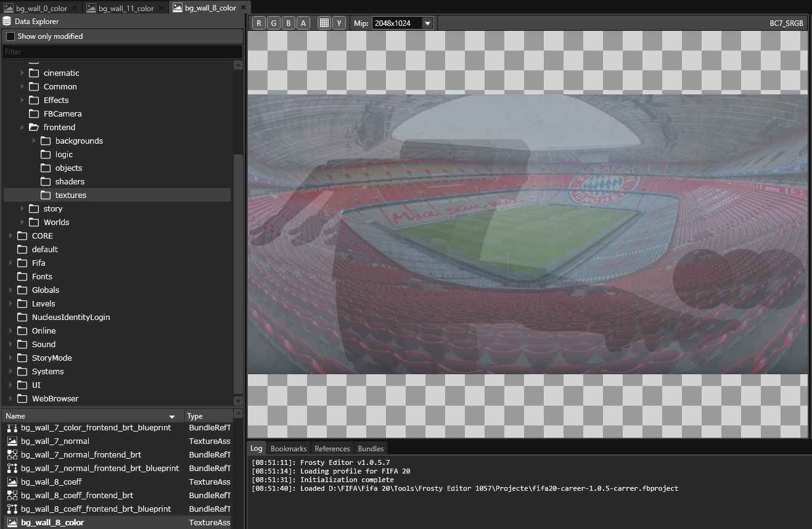812x529 pixels.
Task: Click the UI folder icon
Action: tap(22, 385)
